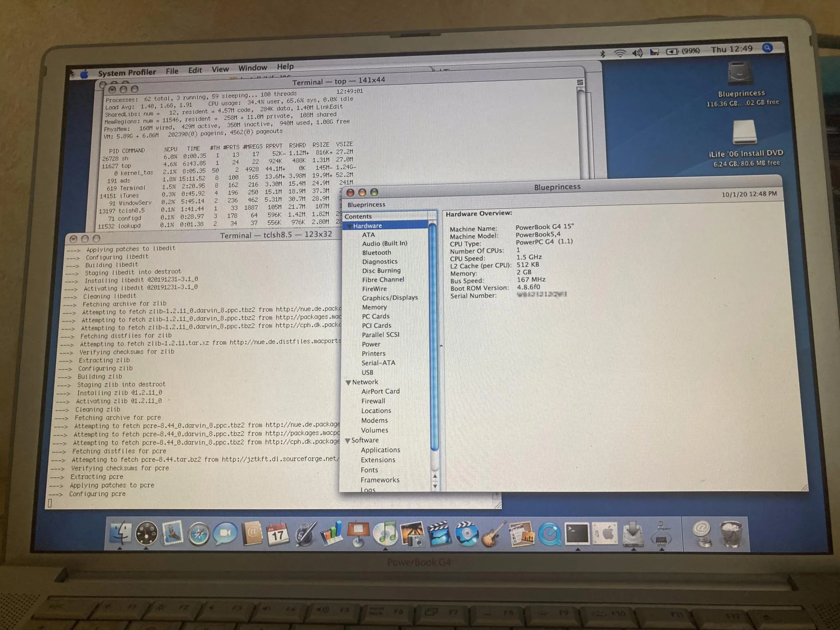The image size is (840, 630).
Task: Open the Window menu
Action: click(x=253, y=68)
